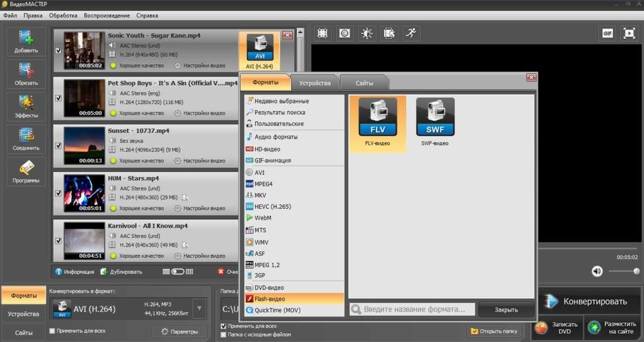This screenshot has width=644, height=342.
Task: Mute the preview speaker icon
Action: point(597,271)
